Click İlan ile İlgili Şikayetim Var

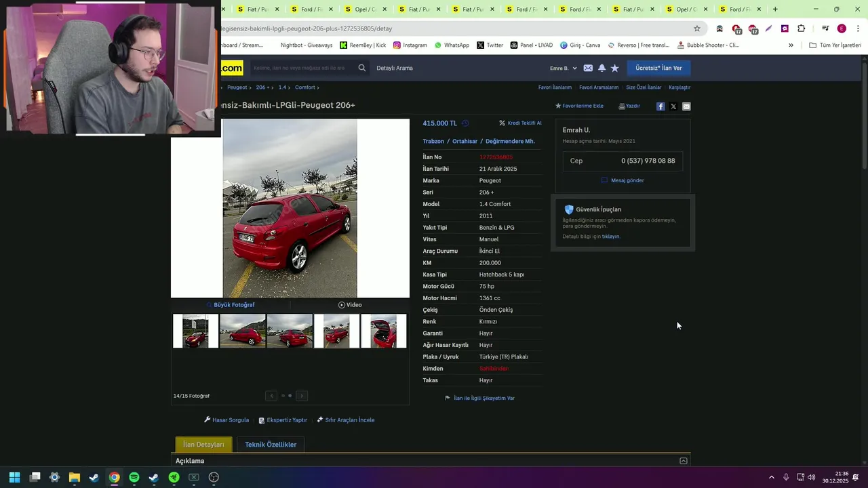479,399
